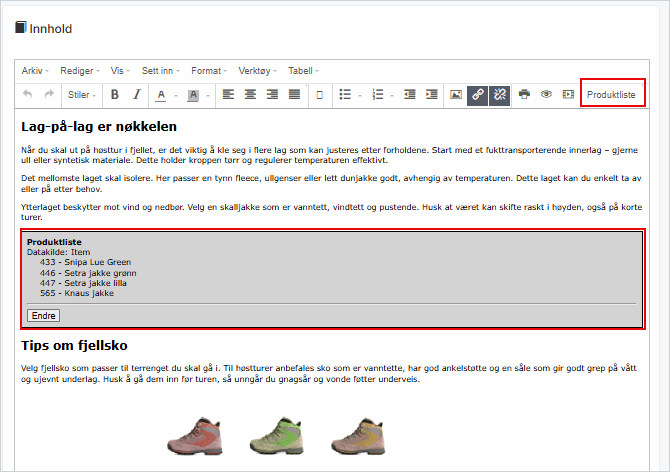Screen dimensions: 670x472
Task: Click the Endre button in product list
Action: [x=43, y=315]
